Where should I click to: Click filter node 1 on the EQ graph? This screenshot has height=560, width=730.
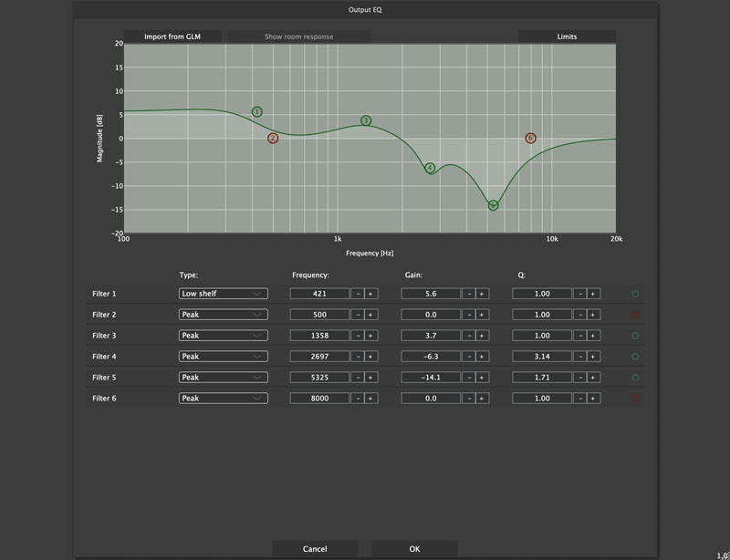click(x=257, y=111)
